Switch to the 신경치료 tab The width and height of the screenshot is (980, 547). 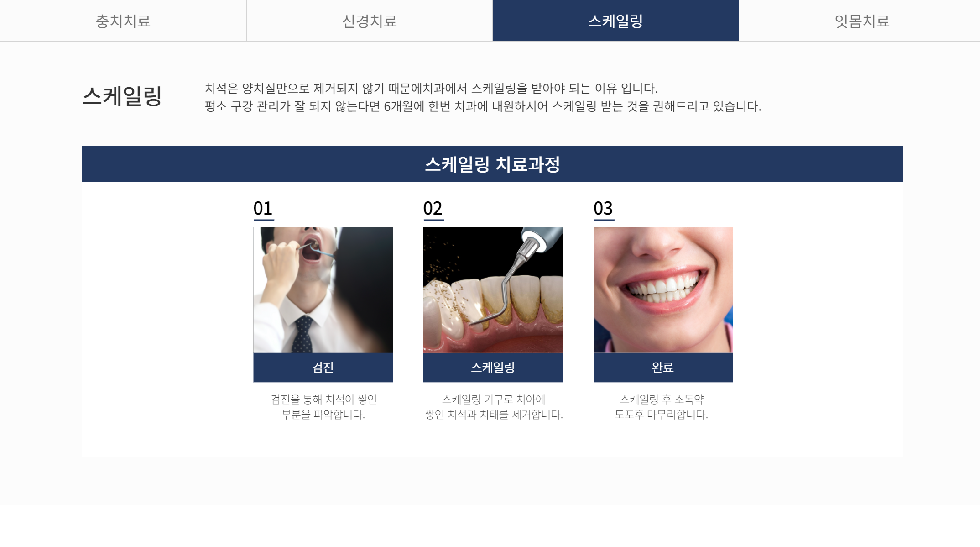pyautogui.click(x=370, y=21)
